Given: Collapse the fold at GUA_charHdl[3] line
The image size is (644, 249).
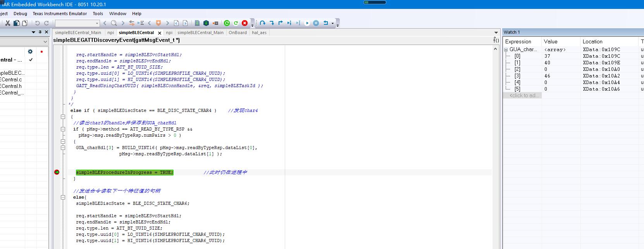Looking at the screenshot, I should tap(63, 148).
